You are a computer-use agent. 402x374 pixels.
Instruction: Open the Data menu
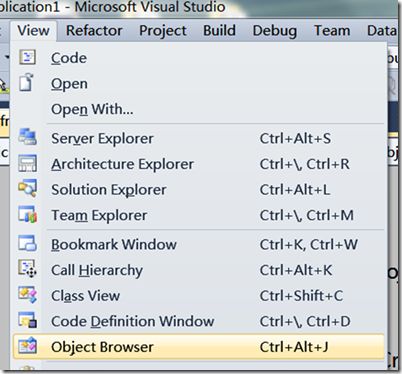381,31
